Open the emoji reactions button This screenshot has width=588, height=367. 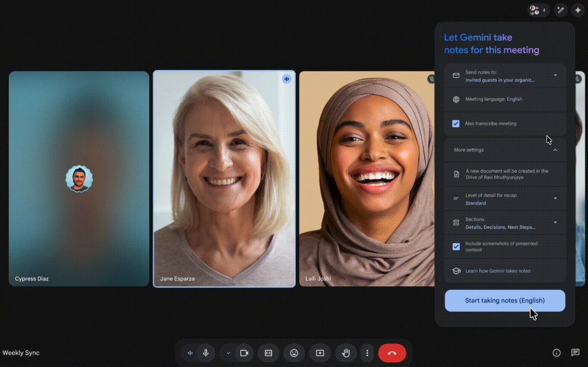tap(294, 353)
